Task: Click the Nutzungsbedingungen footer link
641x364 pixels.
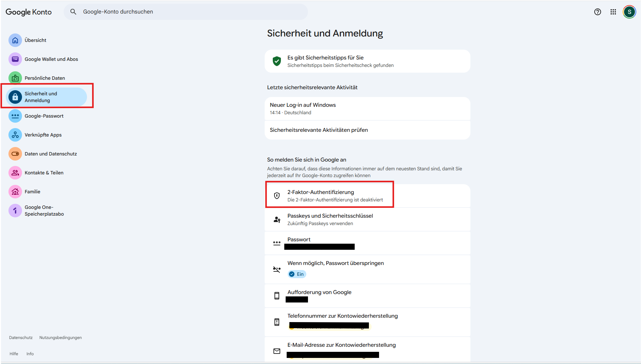Action: point(61,338)
